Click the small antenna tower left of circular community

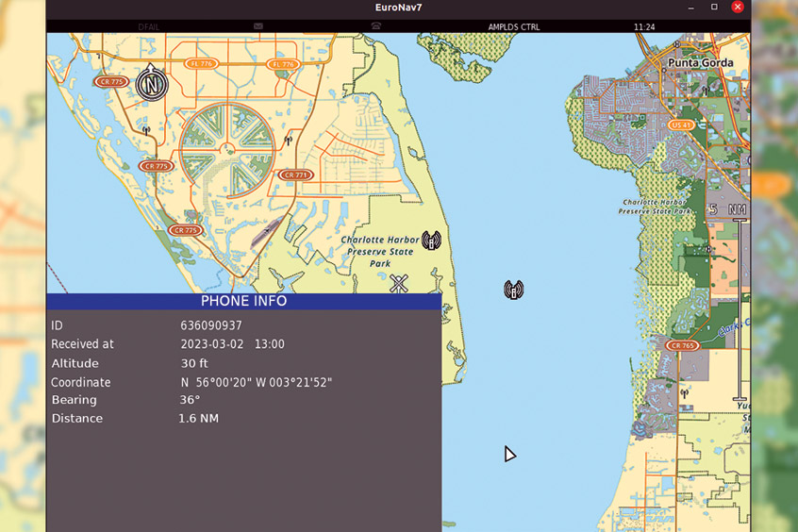point(145,127)
